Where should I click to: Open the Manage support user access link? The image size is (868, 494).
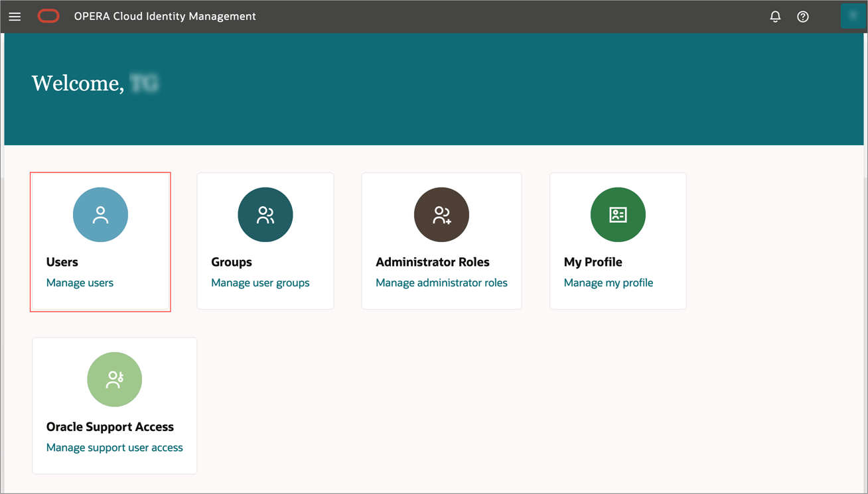click(x=115, y=448)
